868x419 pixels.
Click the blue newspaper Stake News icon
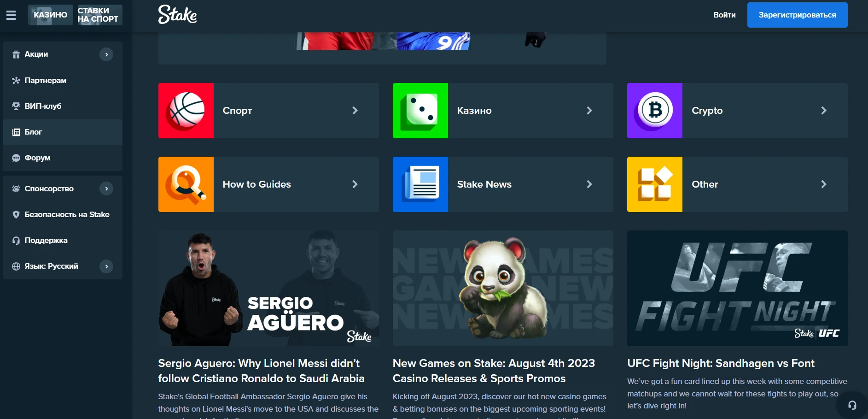coord(420,184)
